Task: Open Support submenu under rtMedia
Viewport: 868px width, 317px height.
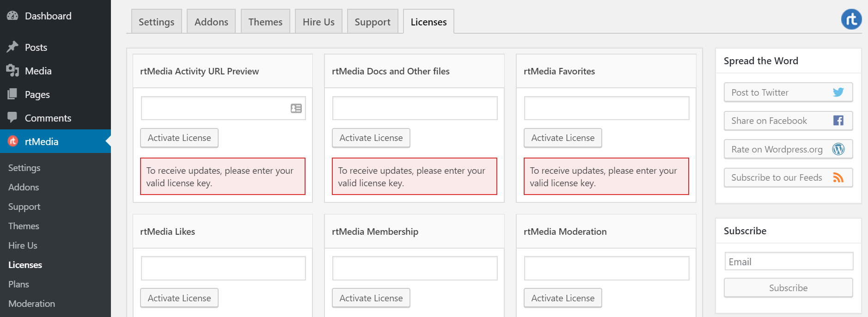Action: coord(24,207)
